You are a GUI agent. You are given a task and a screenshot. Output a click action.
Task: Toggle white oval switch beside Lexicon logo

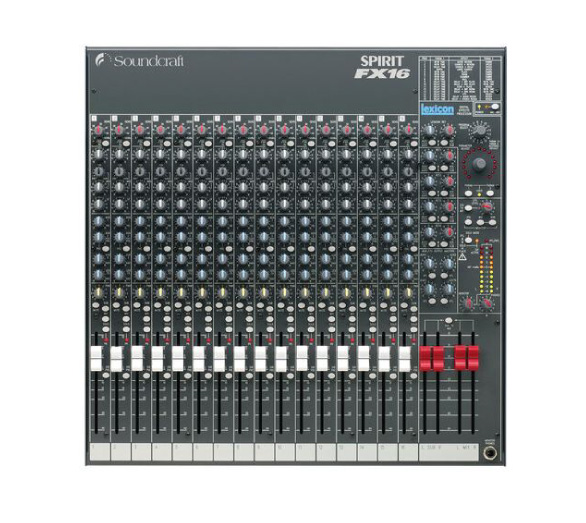click(x=495, y=107)
